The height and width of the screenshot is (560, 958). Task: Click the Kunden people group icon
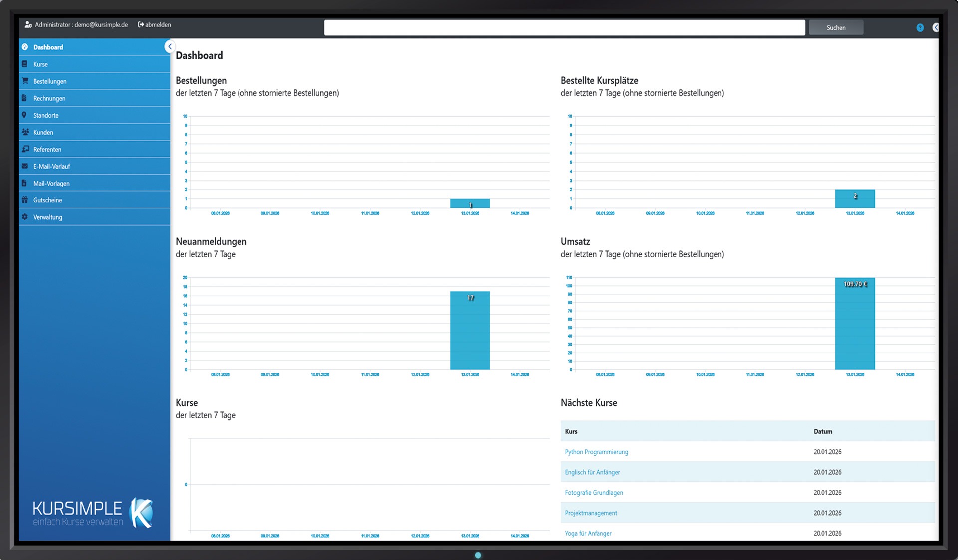25,132
